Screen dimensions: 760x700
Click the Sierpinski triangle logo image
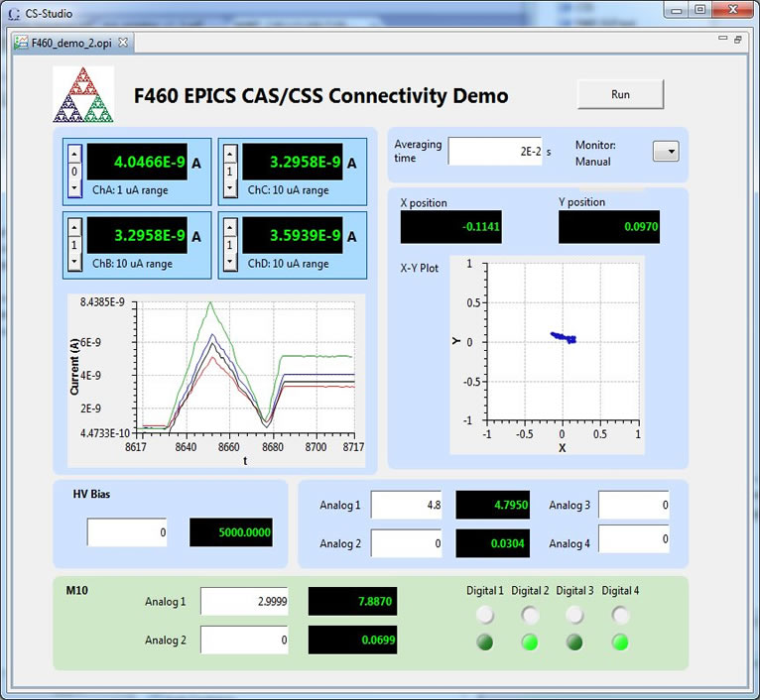83,95
